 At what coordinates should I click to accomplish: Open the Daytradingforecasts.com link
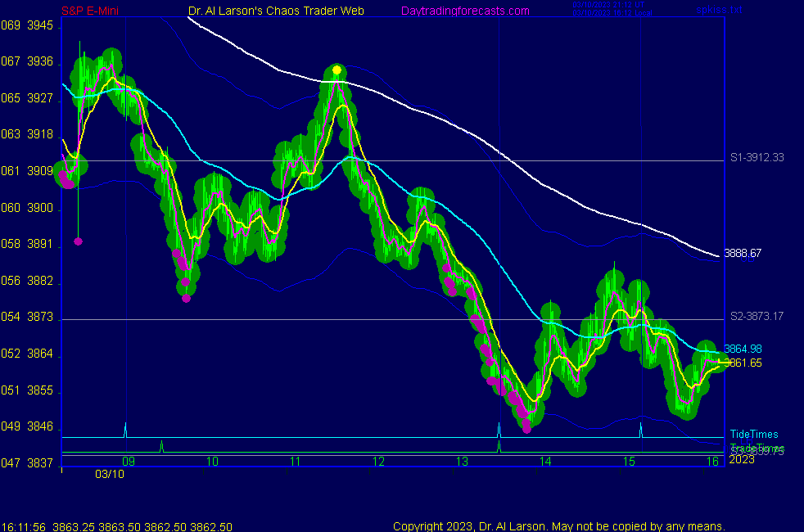coord(465,11)
